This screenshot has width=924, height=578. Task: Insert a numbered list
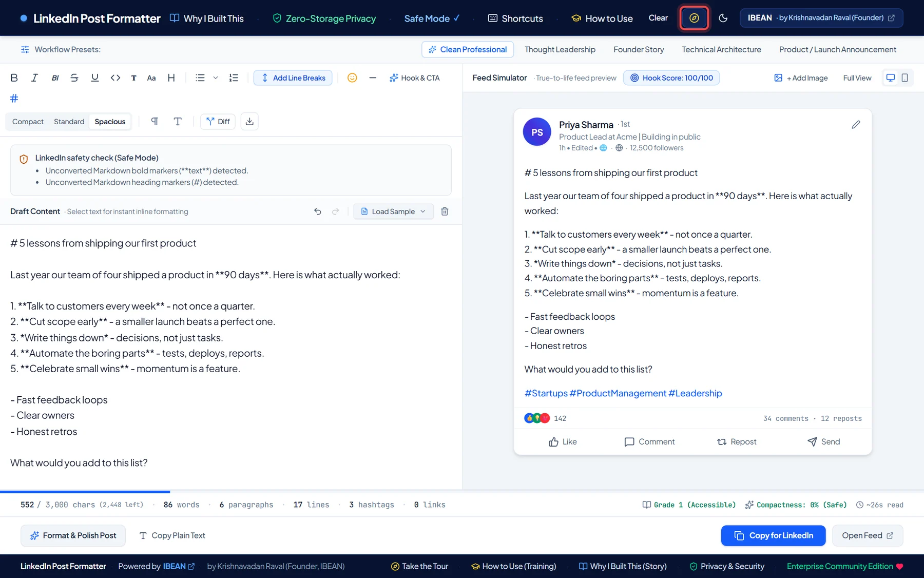(x=234, y=78)
